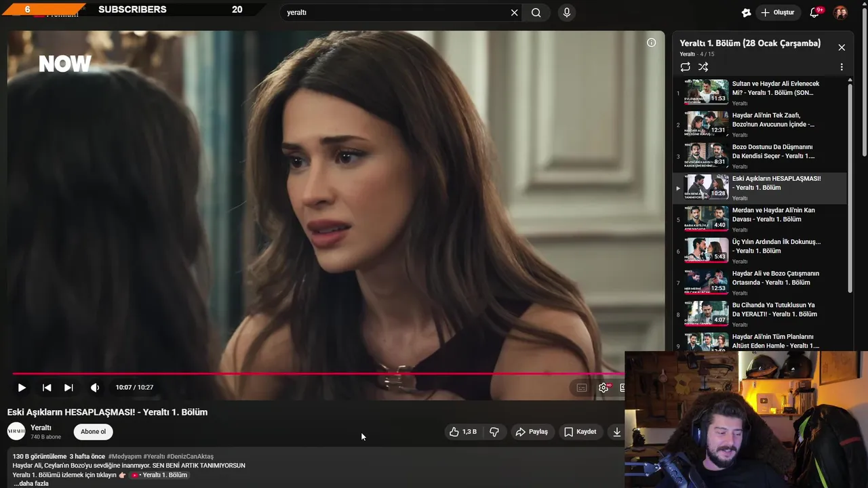Open Yeraltı channel avatar
This screenshot has width=868, height=488.
coord(16,431)
